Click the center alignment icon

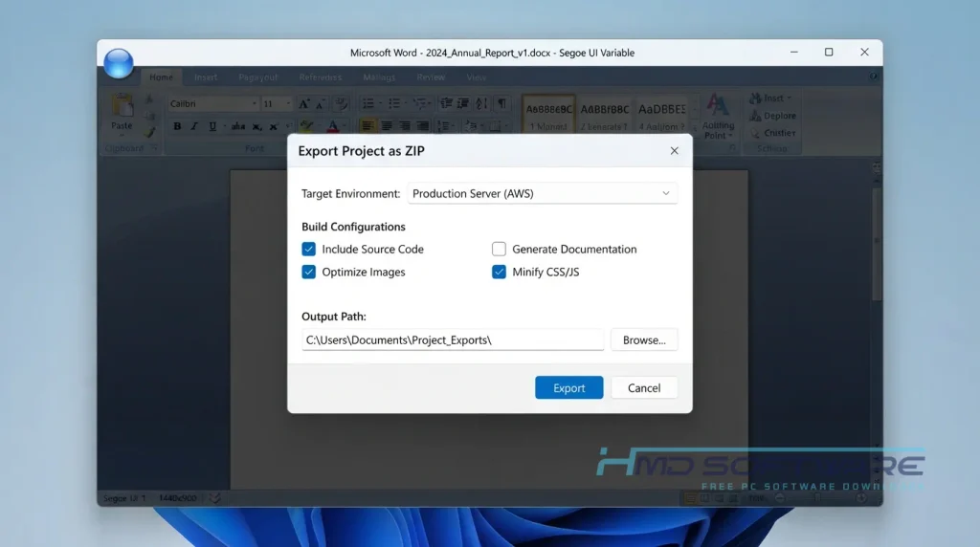pyautogui.click(x=387, y=126)
